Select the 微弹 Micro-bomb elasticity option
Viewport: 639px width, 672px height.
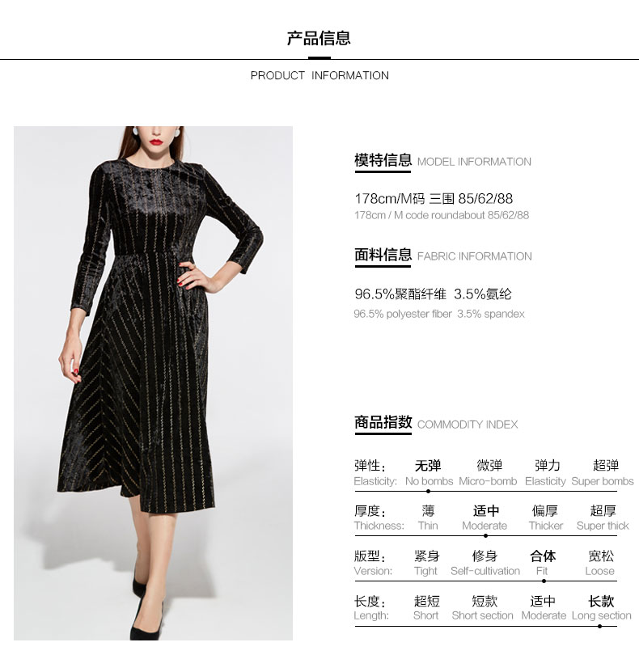(x=488, y=473)
